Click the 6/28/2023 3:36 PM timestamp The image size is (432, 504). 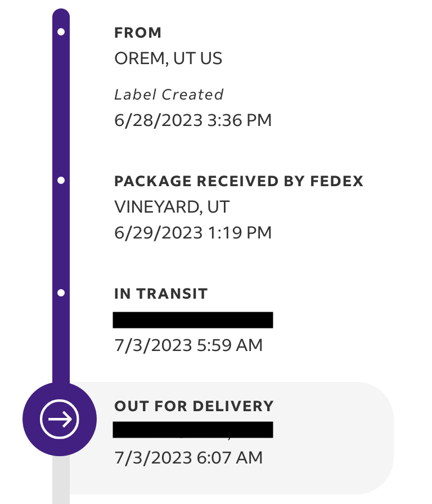[193, 120]
